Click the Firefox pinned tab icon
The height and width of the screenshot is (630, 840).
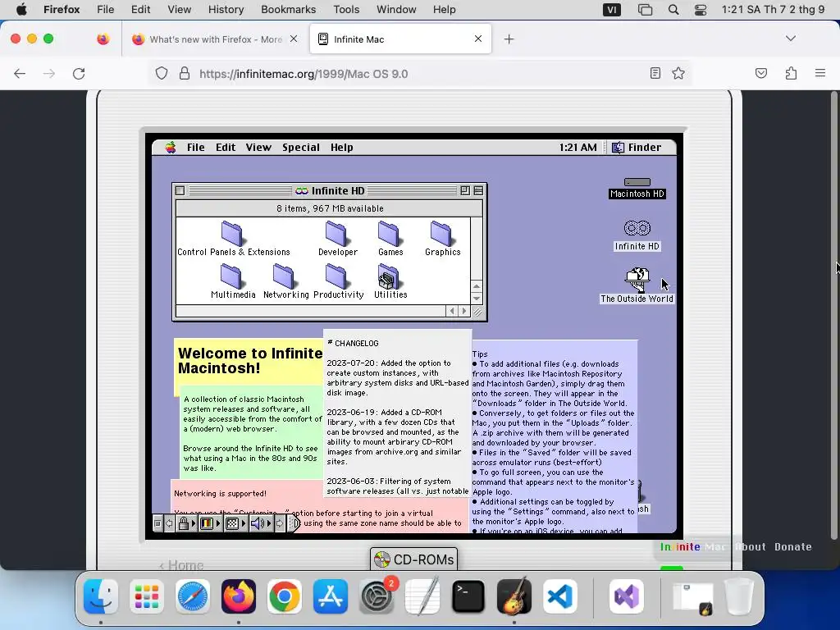[x=103, y=39]
